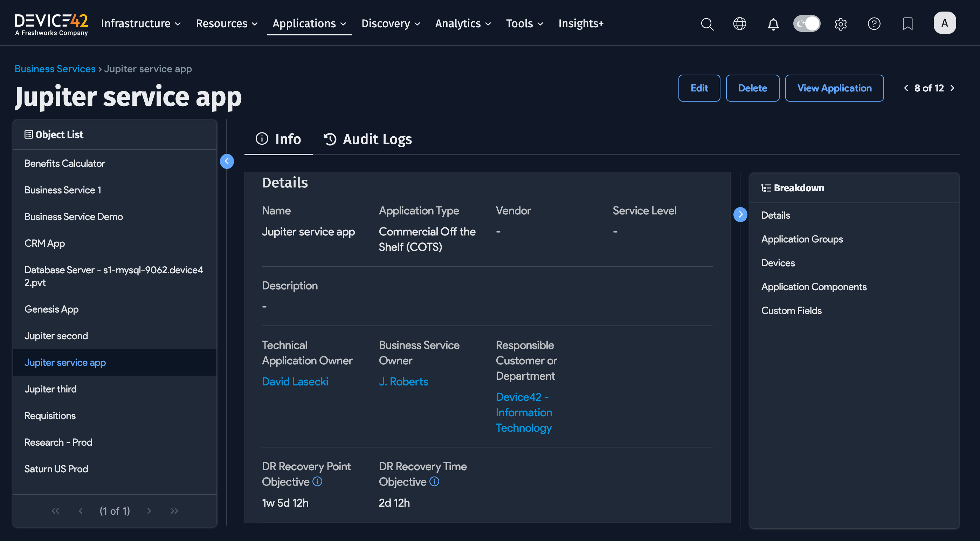980x541 pixels.
Task: Collapse the Object List panel
Action: click(x=227, y=161)
